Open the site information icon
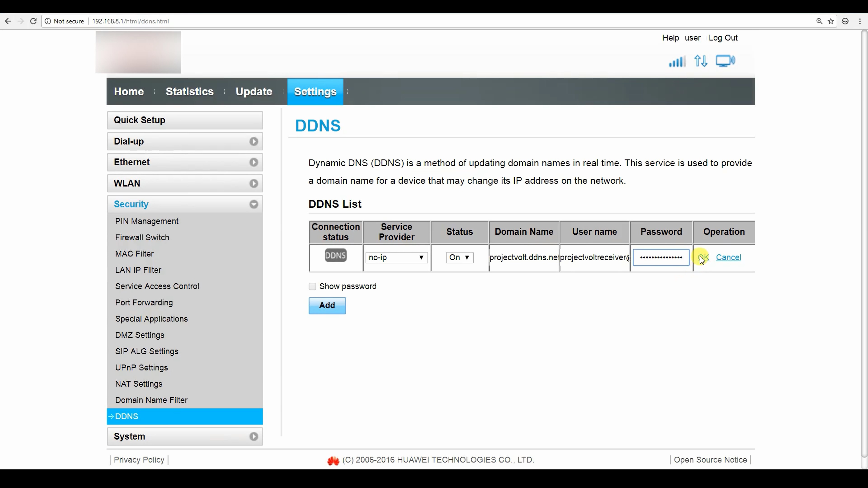This screenshot has width=868, height=488. tap(48, 21)
